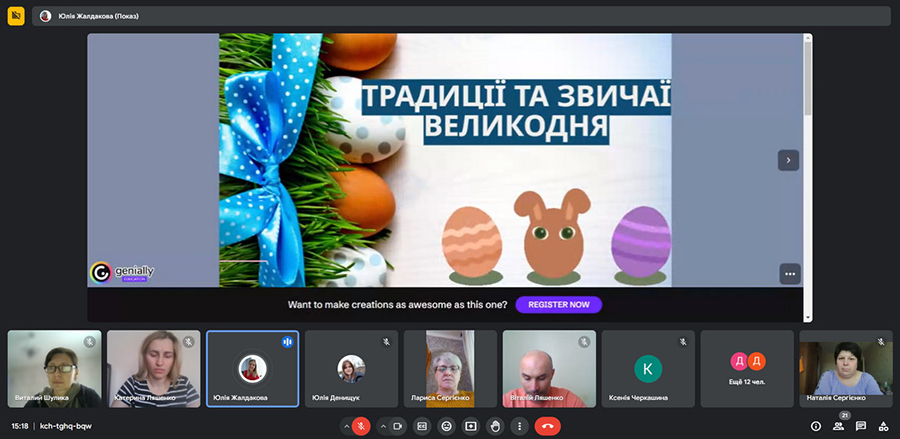
Task: Click the orange wavy egg on the slide
Action: pos(472,244)
